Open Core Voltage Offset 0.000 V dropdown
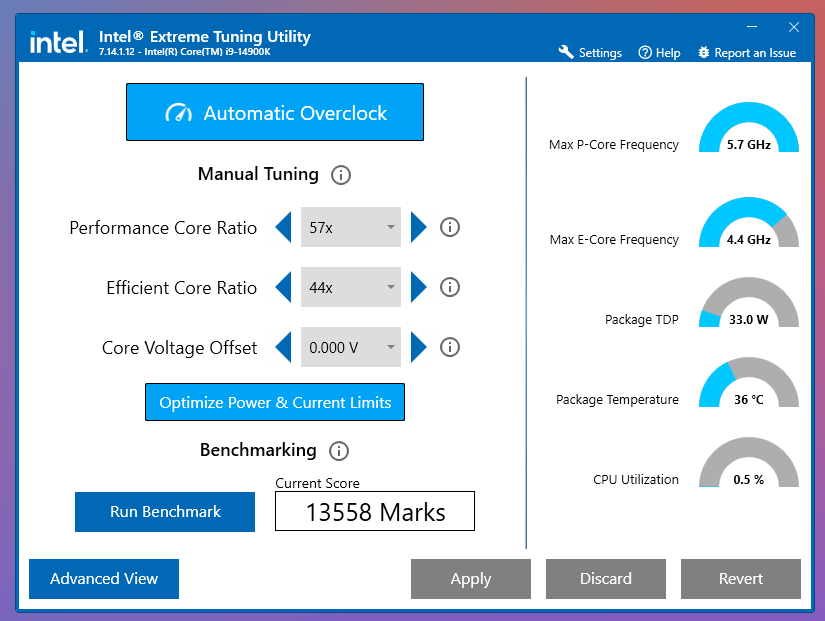 (351, 347)
